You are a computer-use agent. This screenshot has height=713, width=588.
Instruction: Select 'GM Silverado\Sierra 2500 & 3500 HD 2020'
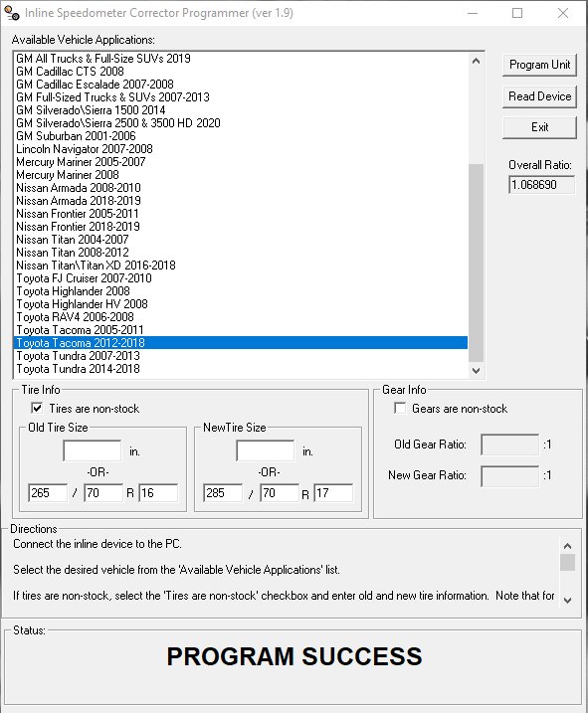pos(241,123)
